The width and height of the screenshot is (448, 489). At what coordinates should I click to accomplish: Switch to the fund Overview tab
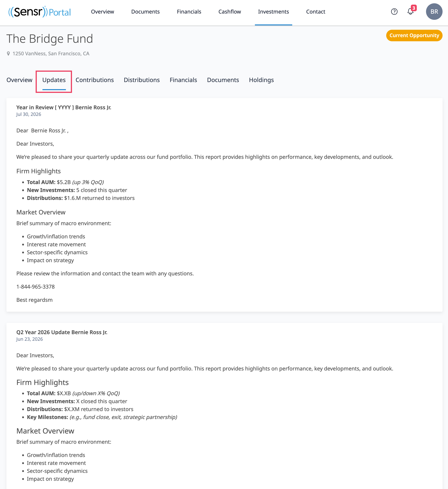19,80
